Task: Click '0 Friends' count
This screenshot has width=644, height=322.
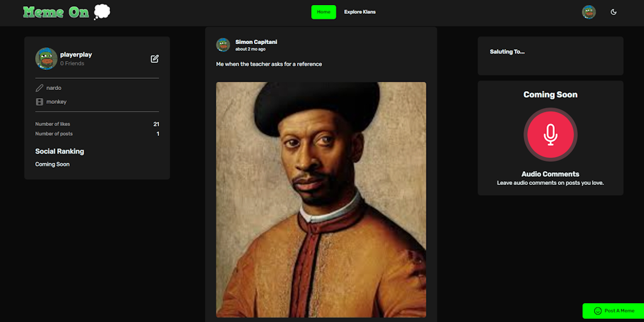Action: (x=72, y=64)
